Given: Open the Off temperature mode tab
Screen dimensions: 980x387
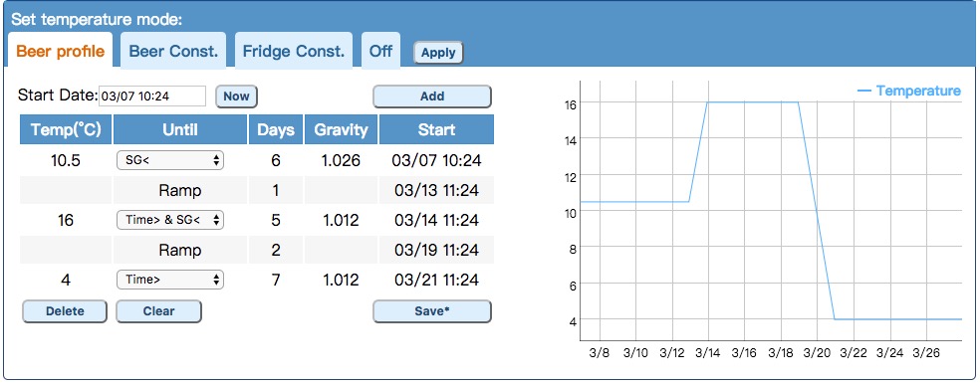Looking at the screenshot, I should coord(380,51).
